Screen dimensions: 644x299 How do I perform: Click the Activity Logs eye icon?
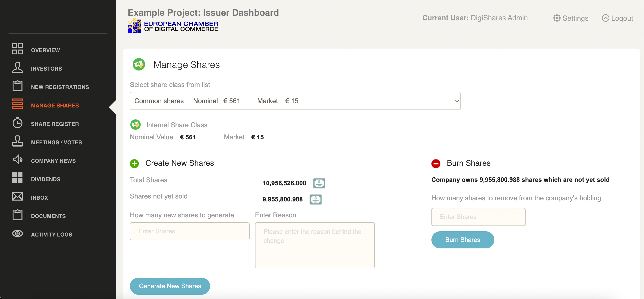coord(17,233)
